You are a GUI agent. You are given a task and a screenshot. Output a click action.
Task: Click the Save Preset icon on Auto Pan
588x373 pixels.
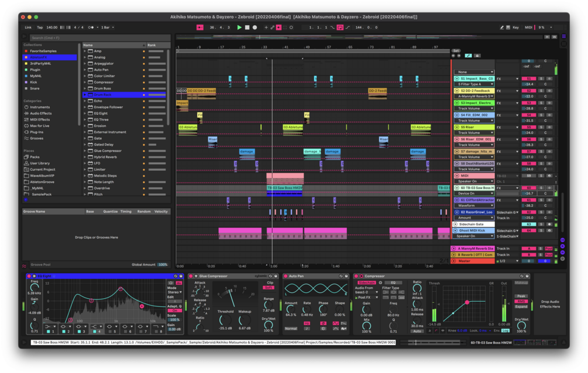click(346, 277)
